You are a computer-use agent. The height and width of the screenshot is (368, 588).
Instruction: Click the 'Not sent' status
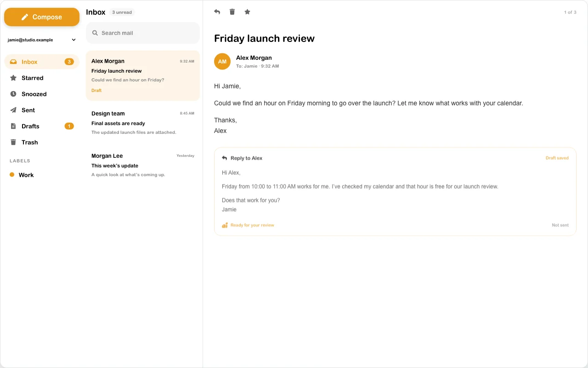[560, 225]
